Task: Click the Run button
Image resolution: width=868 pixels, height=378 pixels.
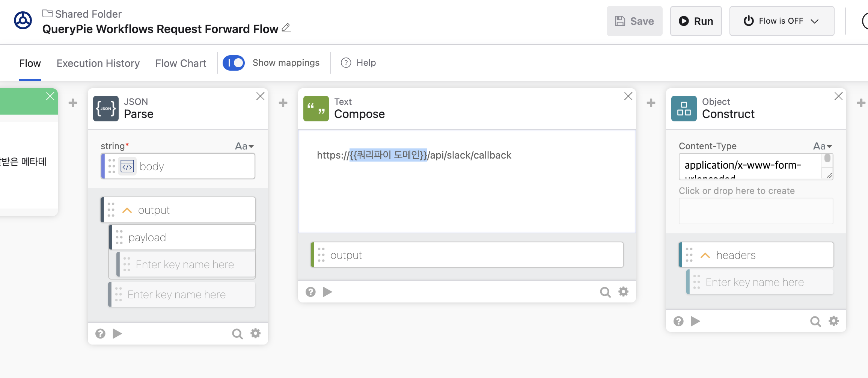Action: 696,21
